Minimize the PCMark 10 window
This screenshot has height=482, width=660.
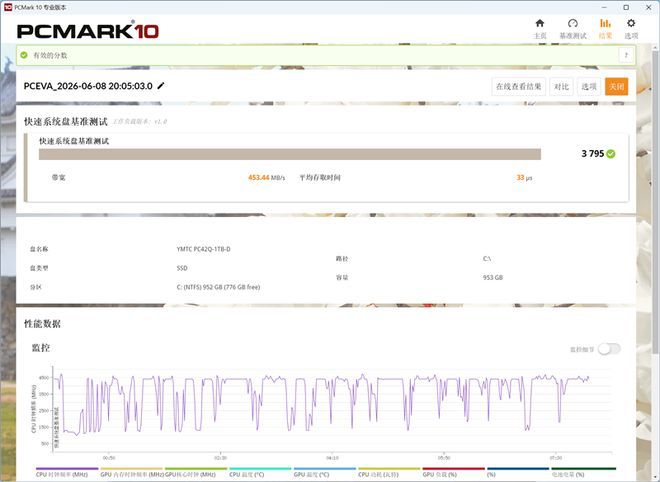604,7
